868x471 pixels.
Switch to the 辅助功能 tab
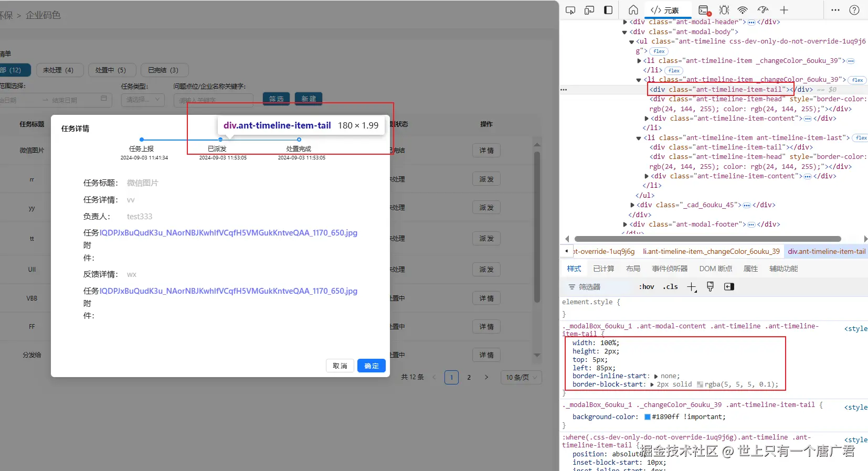784,269
